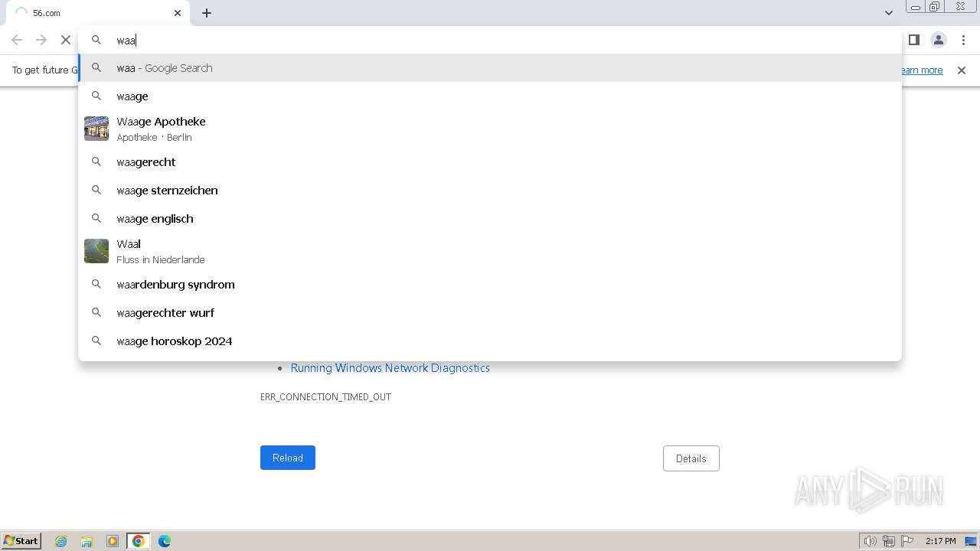Open the profile avatar menu
The height and width of the screenshot is (551, 980).
(938, 40)
